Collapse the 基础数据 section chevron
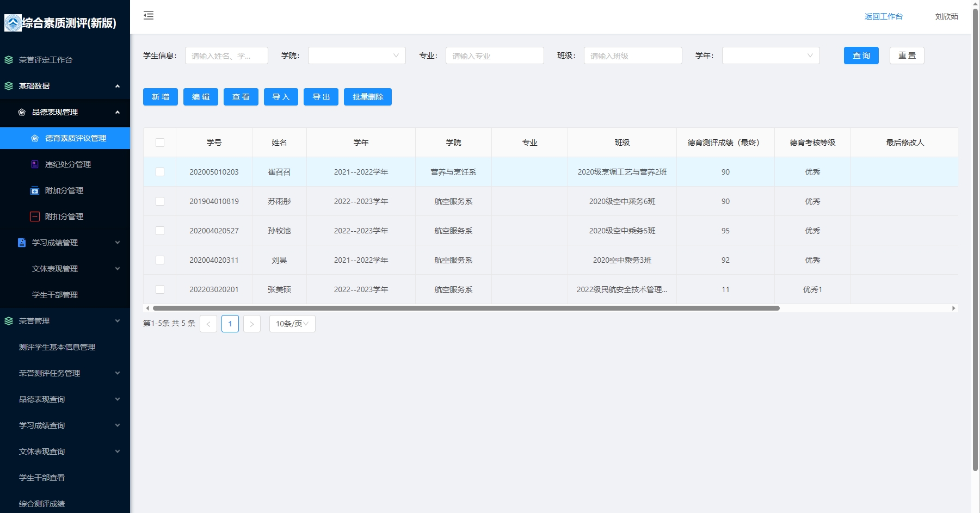The width and height of the screenshot is (980, 513). (x=118, y=86)
